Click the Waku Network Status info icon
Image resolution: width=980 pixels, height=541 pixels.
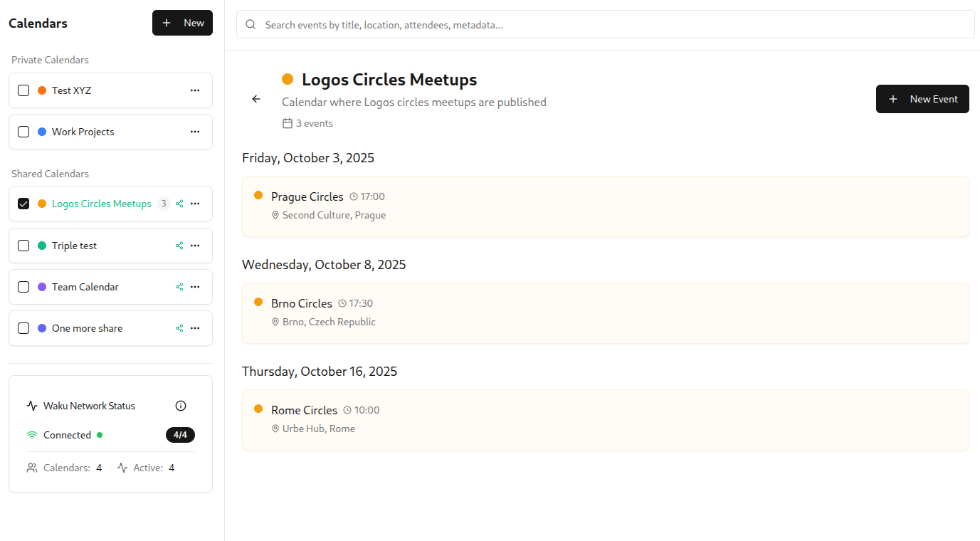pyautogui.click(x=181, y=406)
